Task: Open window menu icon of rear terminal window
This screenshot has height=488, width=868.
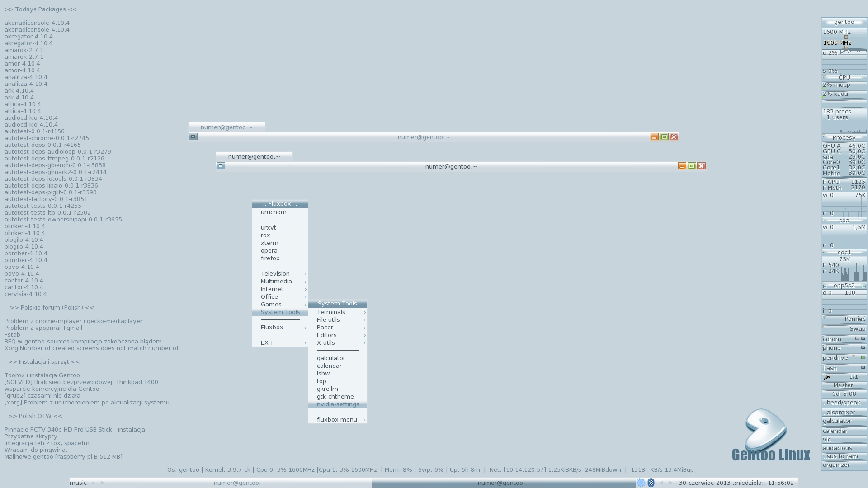Action: click(193, 136)
